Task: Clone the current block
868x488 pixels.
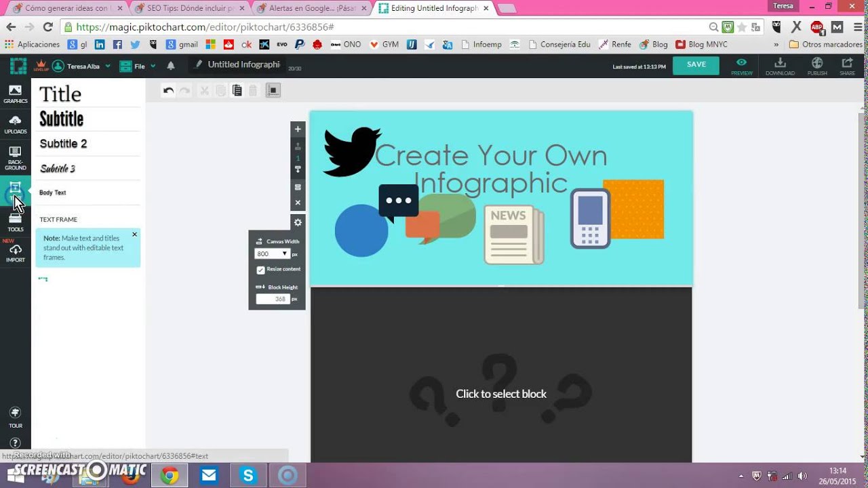Action: [x=298, y=187]
